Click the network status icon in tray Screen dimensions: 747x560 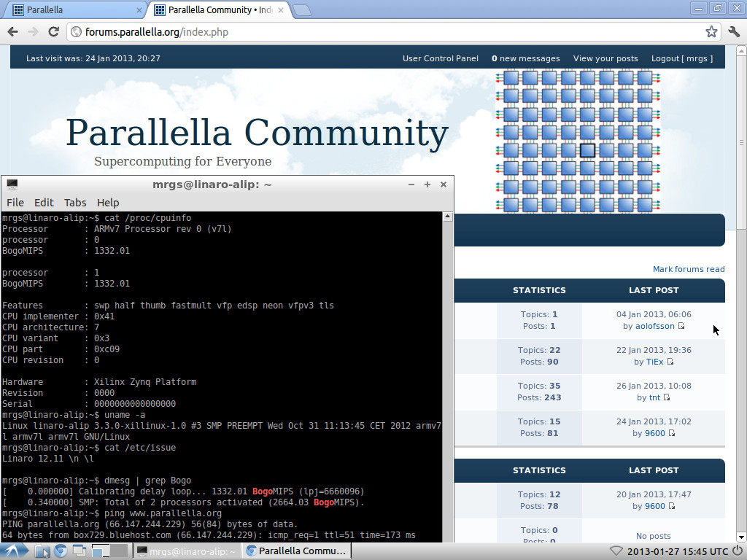pos(616,551)
